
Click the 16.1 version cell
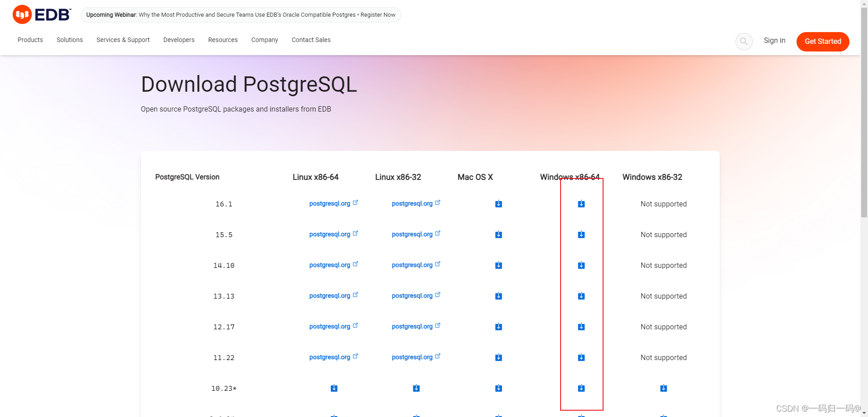(224, 204)
